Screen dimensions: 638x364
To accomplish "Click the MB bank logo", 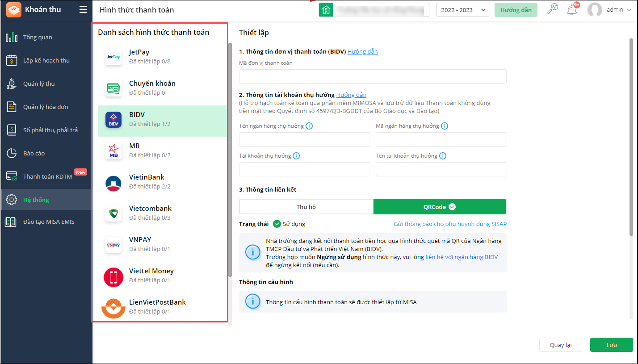I will point(113,151).
